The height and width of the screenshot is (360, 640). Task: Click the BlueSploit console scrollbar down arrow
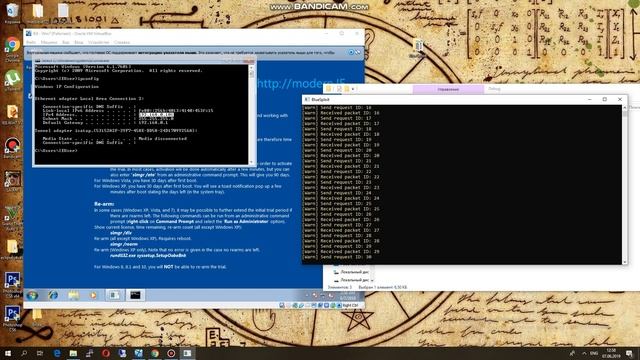624,262
